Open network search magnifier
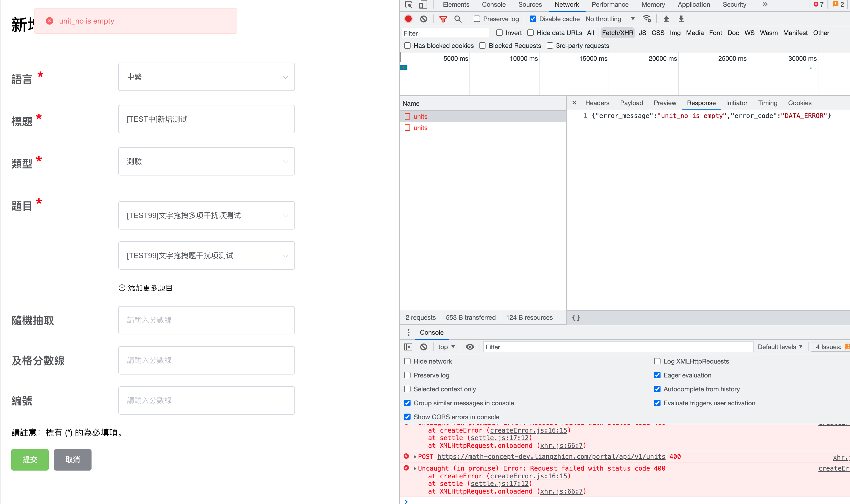Image resolution: width=850 pixels, height=504 pixels. [458, 19]
